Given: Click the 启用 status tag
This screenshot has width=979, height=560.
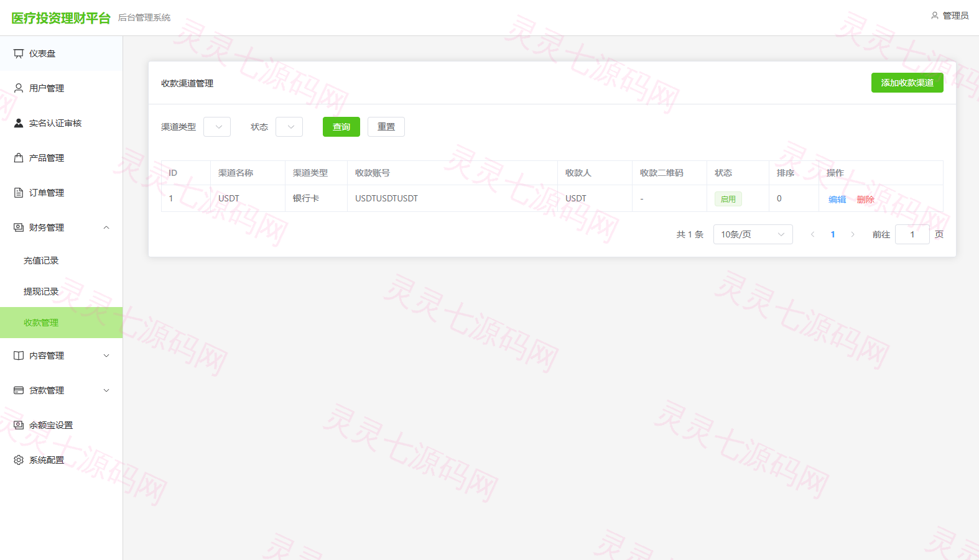Looking at the screenshot, I should pyautogui.click(x=728, y=199).
